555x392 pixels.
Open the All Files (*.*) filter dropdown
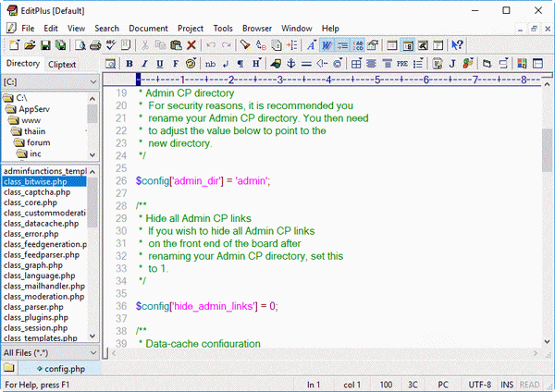click(91, 352)
